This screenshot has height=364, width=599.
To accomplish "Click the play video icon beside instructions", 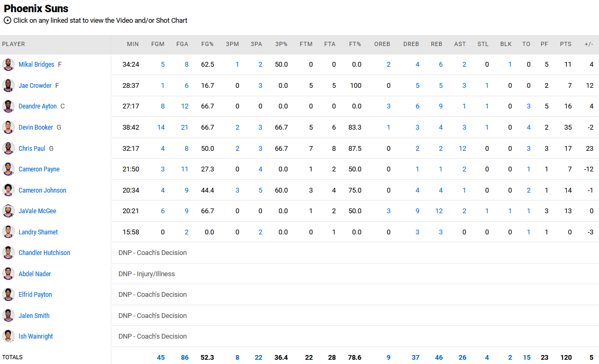I will coord(7,21).
